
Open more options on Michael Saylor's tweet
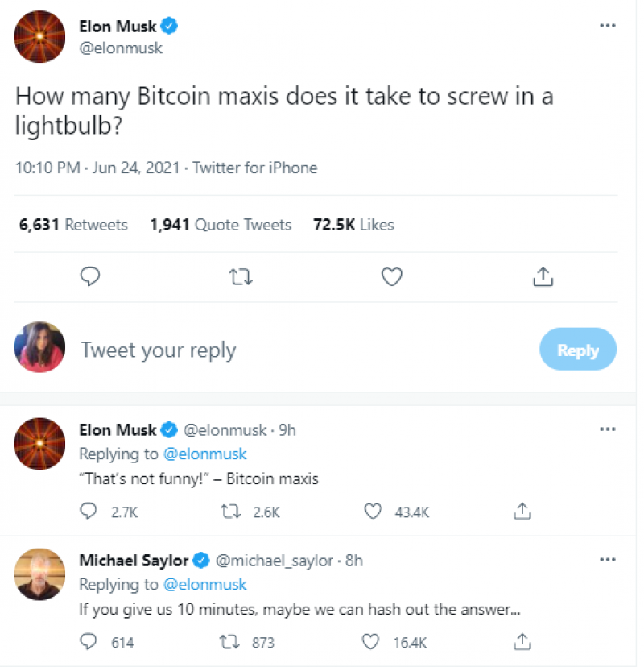[607, 560]
